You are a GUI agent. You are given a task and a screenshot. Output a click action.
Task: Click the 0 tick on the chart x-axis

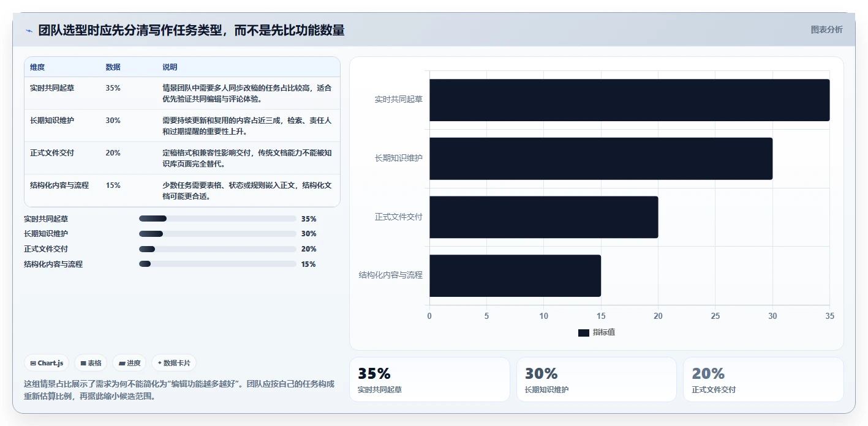pos(429,316)
